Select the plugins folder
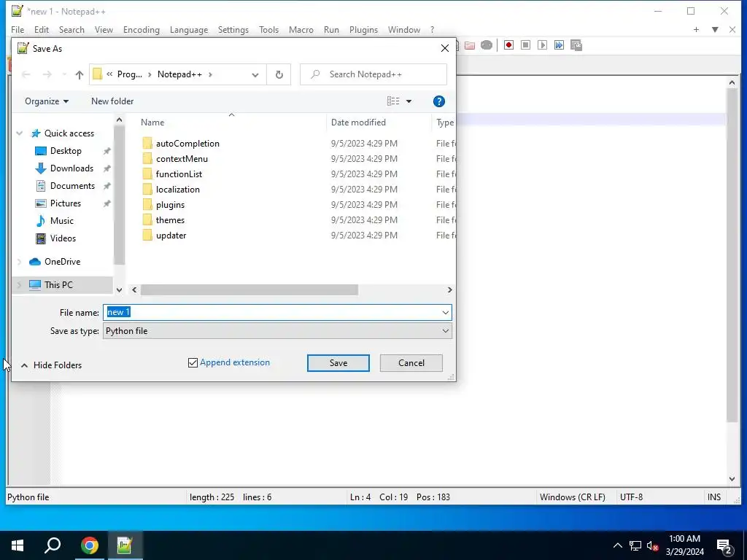Screen dimensions: 747x560 [170, 205]
